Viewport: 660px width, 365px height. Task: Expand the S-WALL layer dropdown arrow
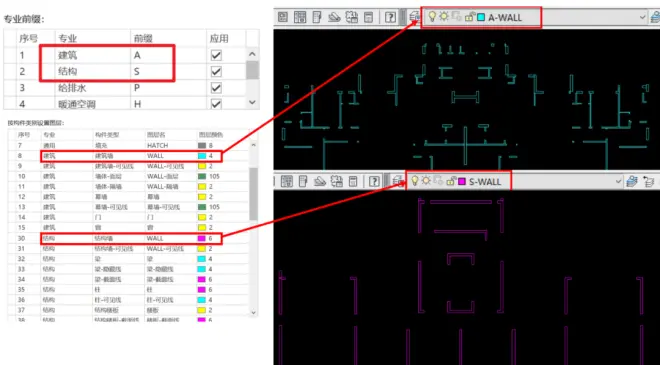pyautogui.click(x=618, y=181)
